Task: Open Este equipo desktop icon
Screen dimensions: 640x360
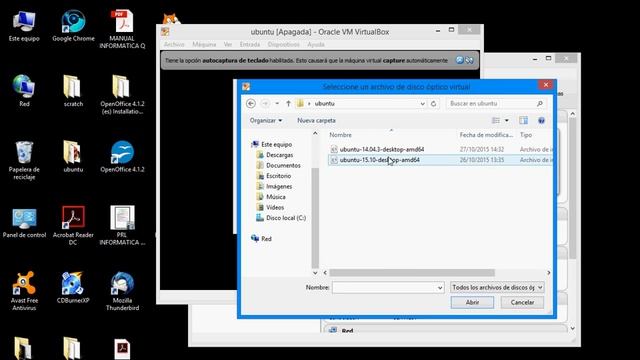Action: pos(24,26)
